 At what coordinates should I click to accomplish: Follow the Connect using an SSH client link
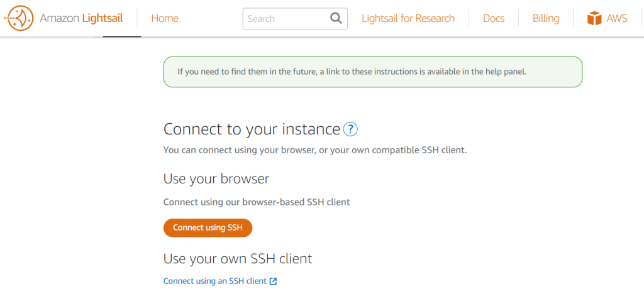tap(214, 281)
